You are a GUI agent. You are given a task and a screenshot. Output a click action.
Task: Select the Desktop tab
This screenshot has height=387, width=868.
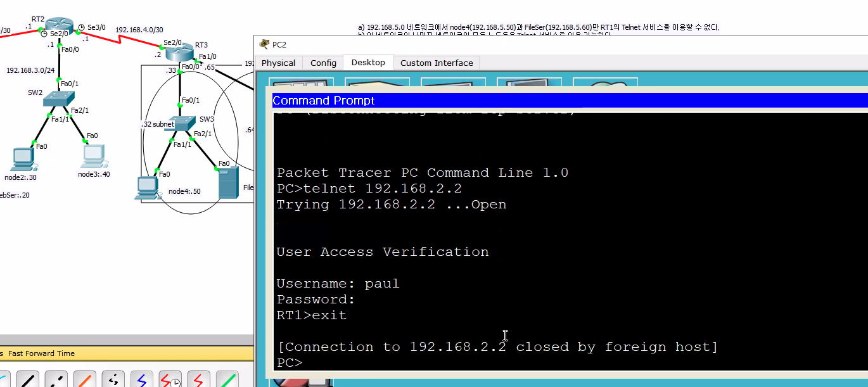coord(368,62)
